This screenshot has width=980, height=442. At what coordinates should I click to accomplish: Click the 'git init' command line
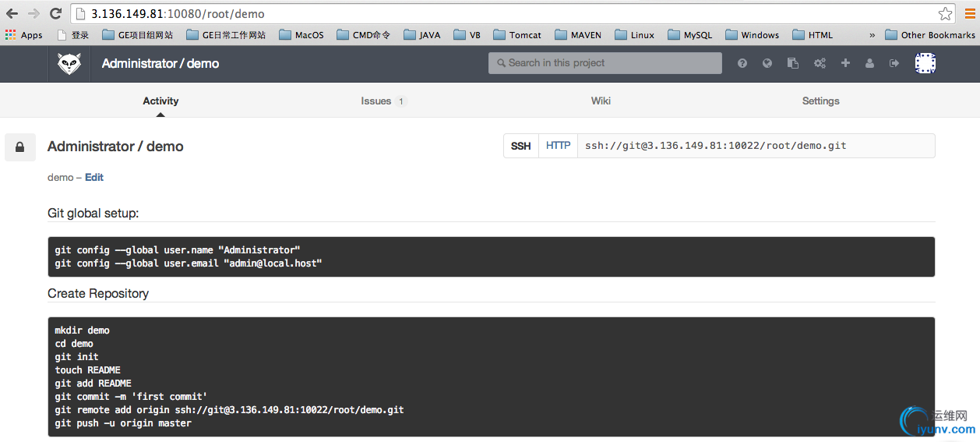point(76,357)
